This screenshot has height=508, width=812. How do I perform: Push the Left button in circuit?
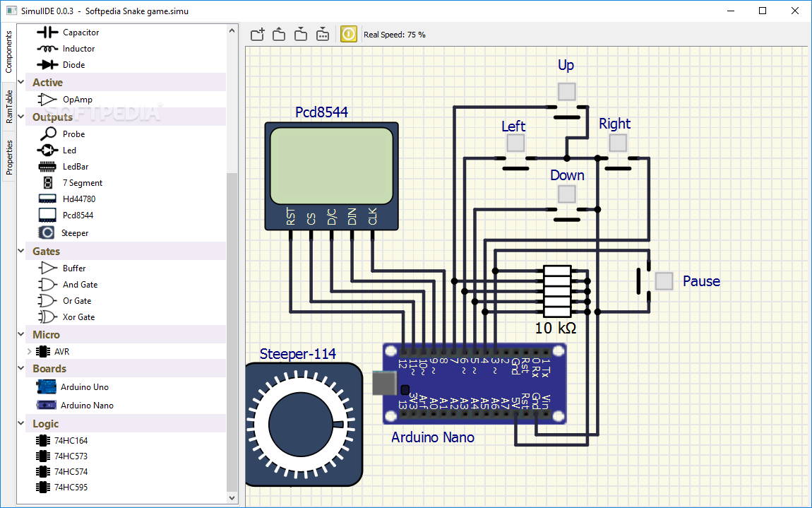point(515,143)
